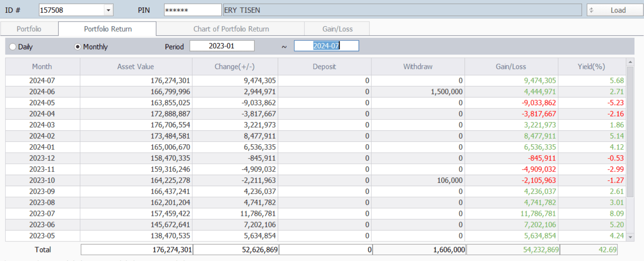Select the 2024-02 month cell
644x261 pixels.
tap(42, 136)
